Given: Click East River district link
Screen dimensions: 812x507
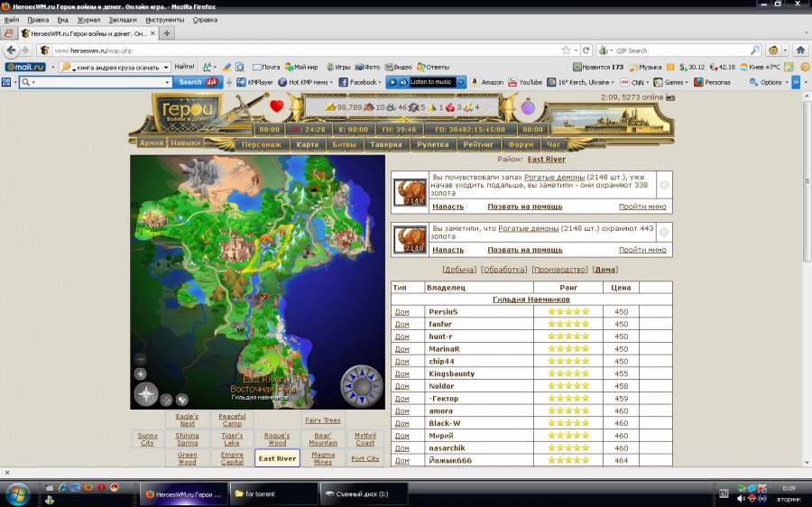Looking at the screenshot, I should 547,159.
